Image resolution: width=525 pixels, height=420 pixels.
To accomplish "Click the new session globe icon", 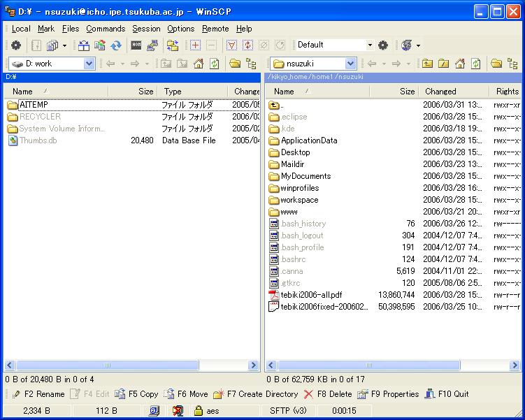I will 407,45.
